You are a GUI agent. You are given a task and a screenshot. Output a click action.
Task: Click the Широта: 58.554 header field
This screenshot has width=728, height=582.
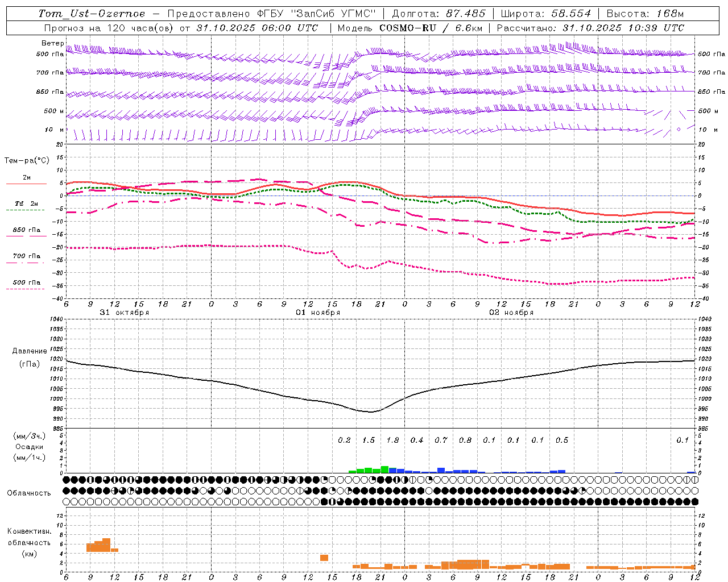coord(546,14)
